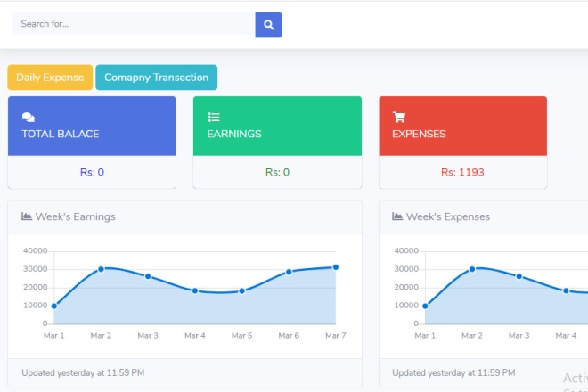Click the Week's Expenses panel title
Image resolution: width=588 pixels, height=392 pixels.
448,216
